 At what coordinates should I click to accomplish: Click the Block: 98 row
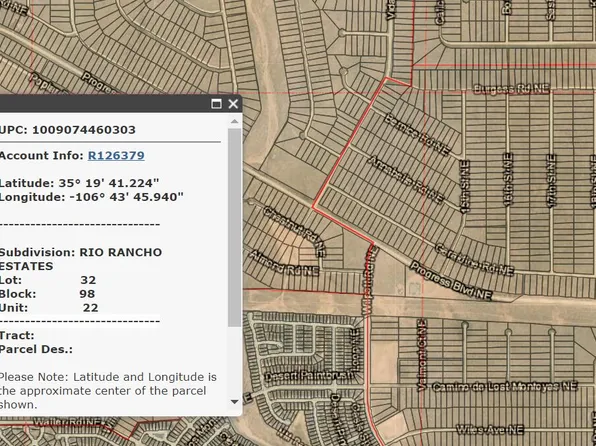(48, 294)
